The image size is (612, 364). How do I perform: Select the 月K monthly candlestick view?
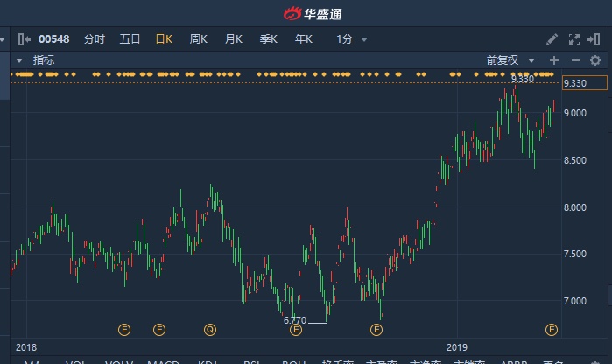[233, 39]
